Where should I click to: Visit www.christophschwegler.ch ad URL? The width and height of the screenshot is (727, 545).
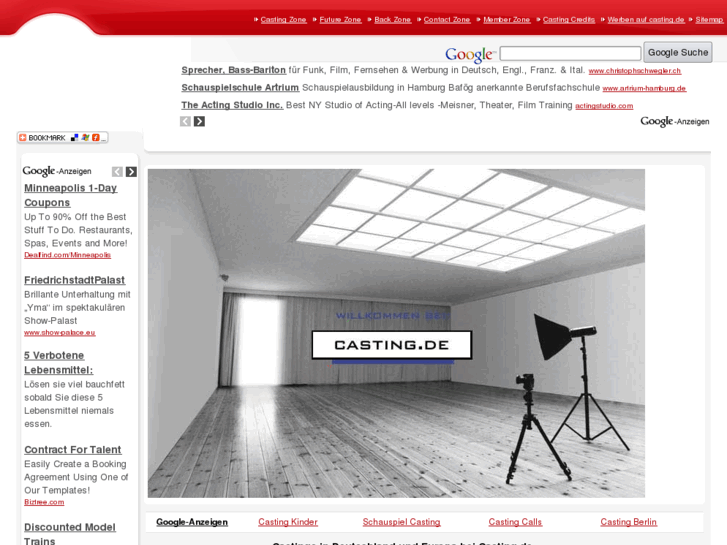(x=635, y=71)
